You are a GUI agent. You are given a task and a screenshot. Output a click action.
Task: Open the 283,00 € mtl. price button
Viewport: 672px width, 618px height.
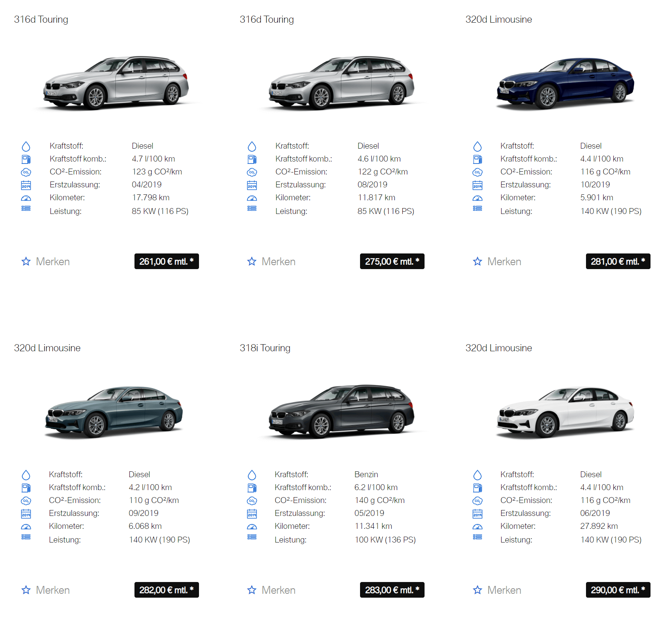[392, 590]
